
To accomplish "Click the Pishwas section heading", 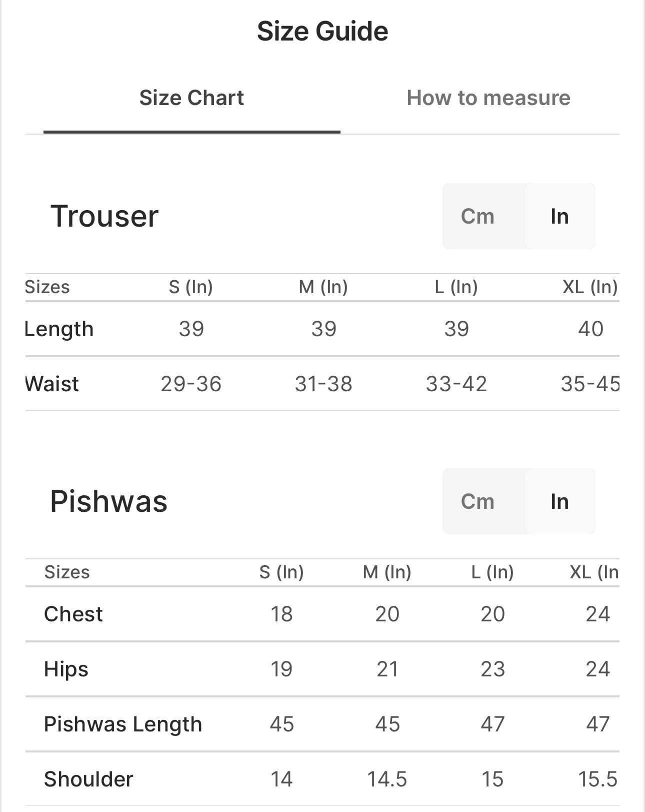I will pyautogui.click(x=108, y=501).
